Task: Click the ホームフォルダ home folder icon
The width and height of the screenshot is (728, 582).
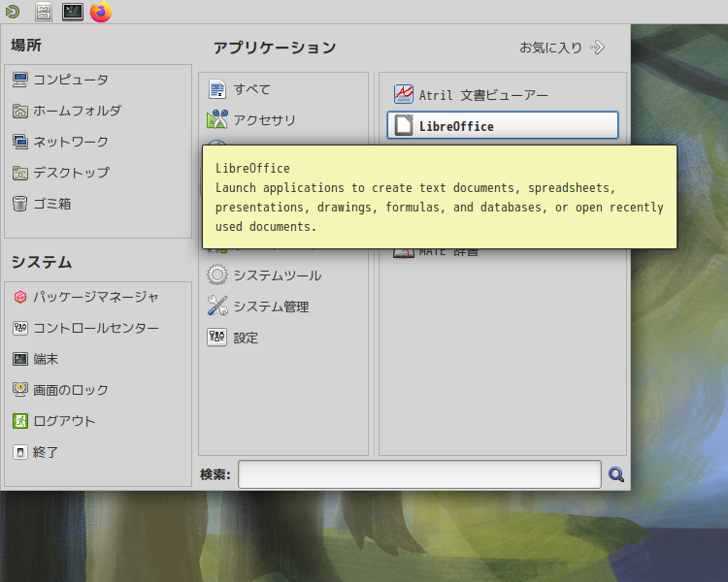Action: click(20, 111)
